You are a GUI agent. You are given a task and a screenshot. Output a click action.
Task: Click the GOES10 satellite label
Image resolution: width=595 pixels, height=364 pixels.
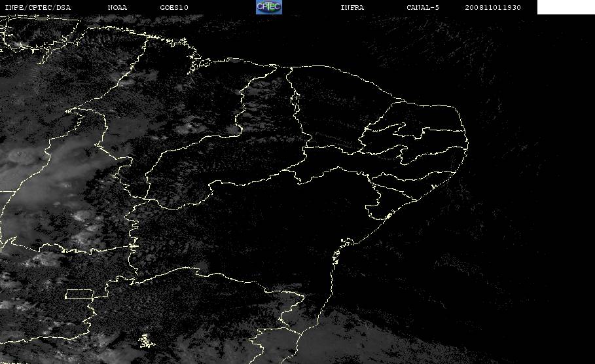point(174,8)
